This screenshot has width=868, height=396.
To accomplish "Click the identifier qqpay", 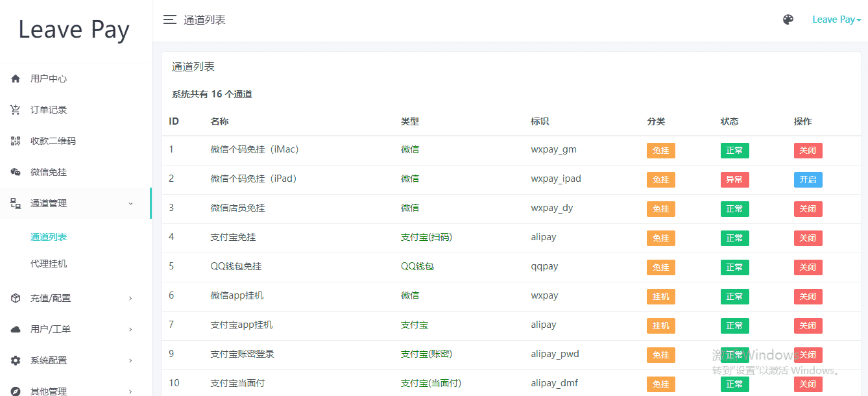I will point(544,266).
